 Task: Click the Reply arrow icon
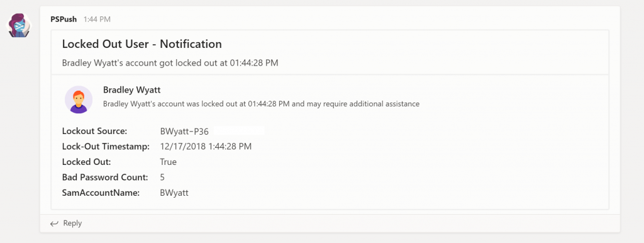click(x=54, y=223)
